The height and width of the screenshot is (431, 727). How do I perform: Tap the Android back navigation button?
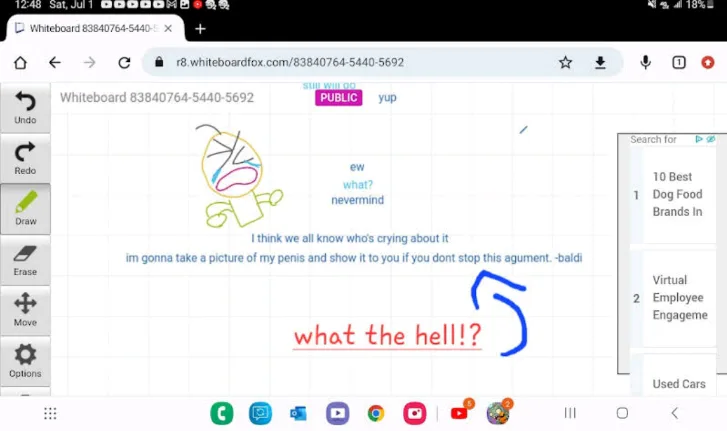pos(675,413)
